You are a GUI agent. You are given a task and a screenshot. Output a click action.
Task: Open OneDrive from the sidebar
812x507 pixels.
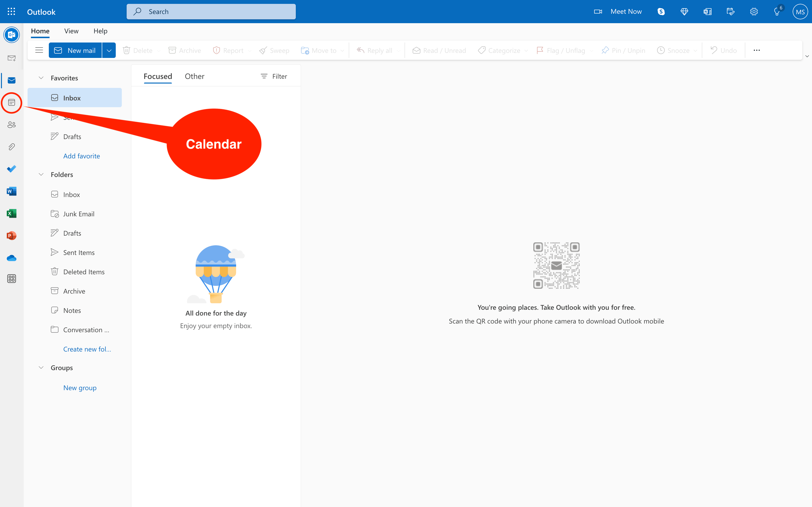coord(11,258)
